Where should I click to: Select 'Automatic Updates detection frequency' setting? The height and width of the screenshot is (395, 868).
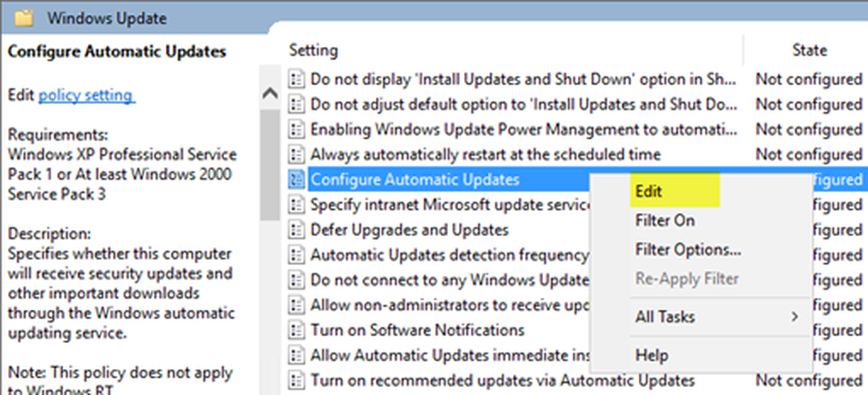(x=449, y=255)
